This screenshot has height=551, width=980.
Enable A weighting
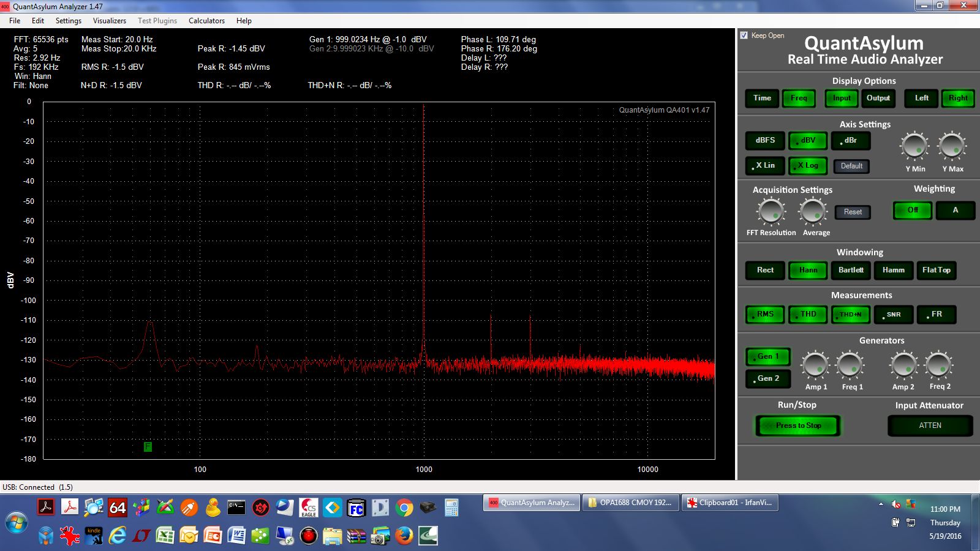pyautogui.click(x=955, y=210)
